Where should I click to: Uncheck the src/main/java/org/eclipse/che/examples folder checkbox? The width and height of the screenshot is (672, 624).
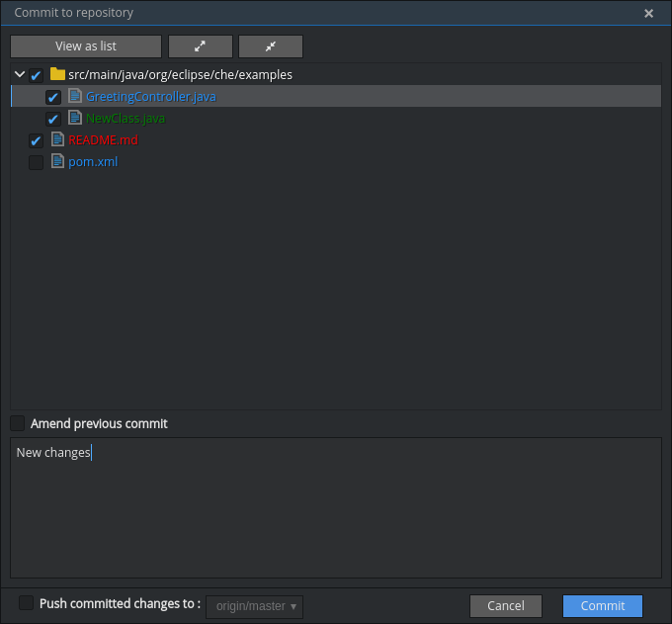click(x=36, y=75)
